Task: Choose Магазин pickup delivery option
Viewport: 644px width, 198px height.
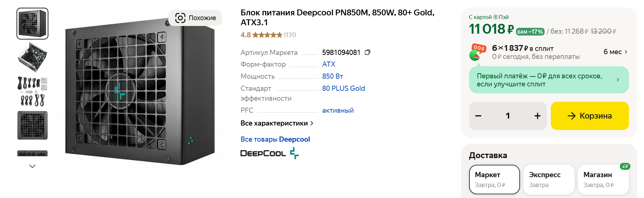Action: pyautogui.click(x=603, y=179)
